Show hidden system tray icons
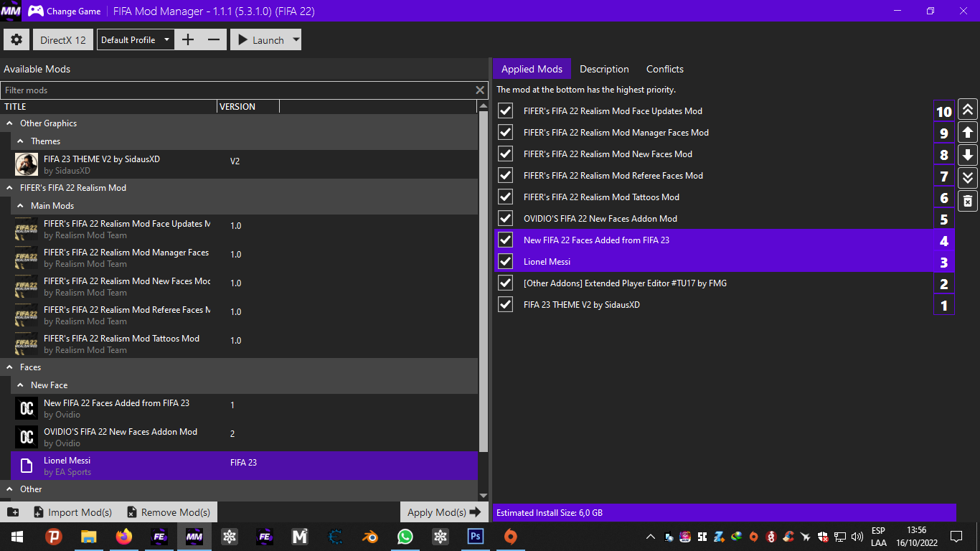 (x=651, y=537)
